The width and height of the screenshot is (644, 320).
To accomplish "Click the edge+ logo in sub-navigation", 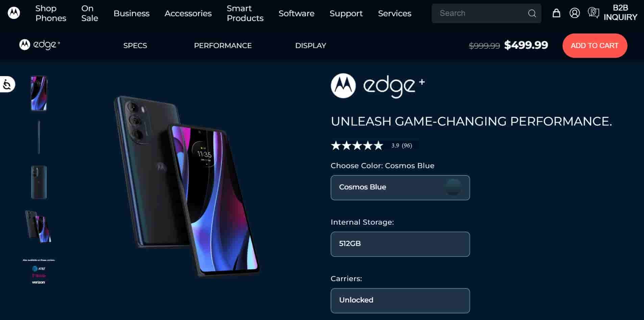I will click(40, 45).
